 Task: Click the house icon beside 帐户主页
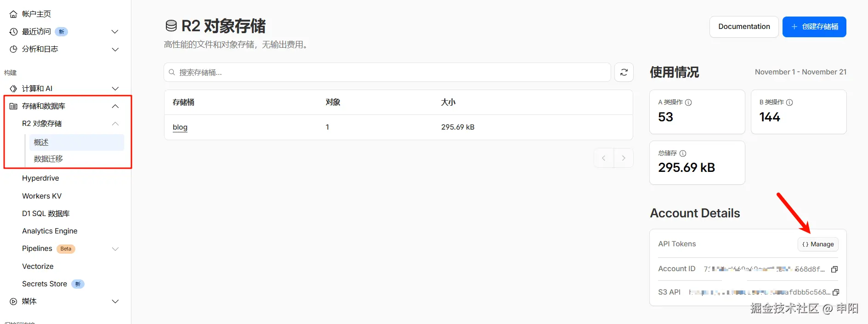[x=14, y=14]
